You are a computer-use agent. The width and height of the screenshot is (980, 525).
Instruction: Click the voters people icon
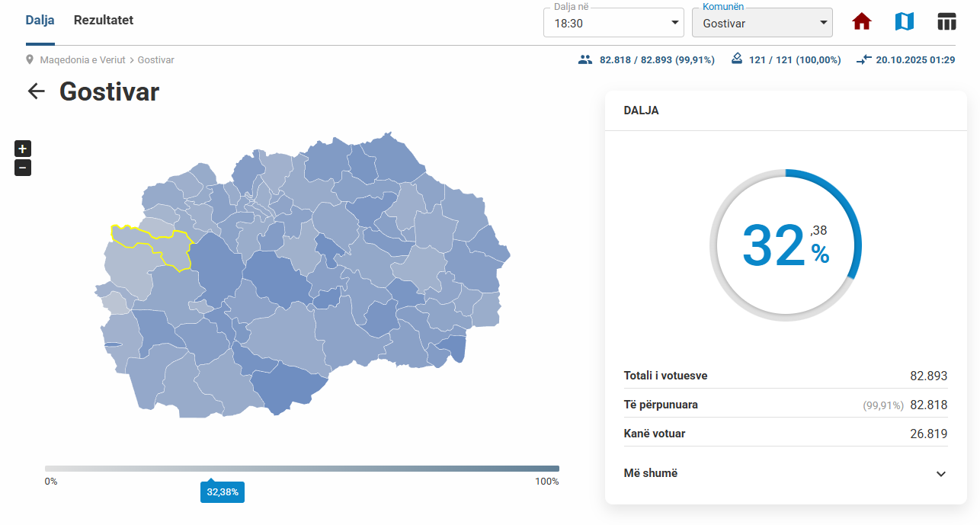tap(584, 59)
